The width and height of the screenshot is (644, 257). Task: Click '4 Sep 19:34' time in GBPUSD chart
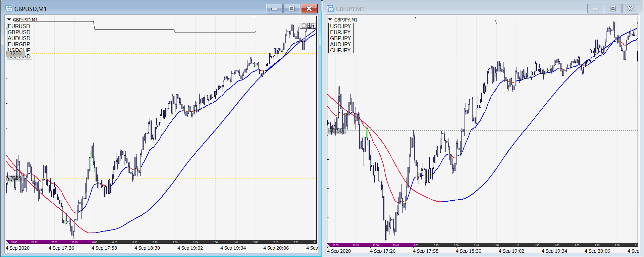point(233,248)
